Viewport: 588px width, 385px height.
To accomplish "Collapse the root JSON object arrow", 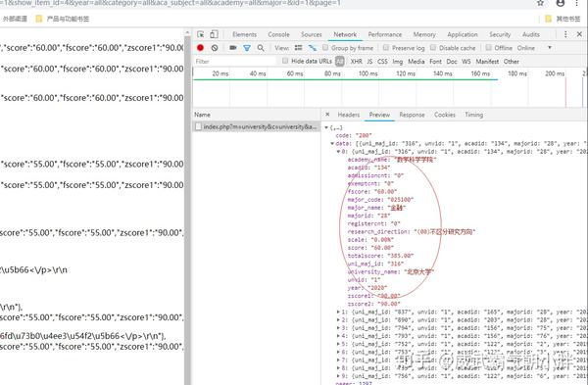I will (x=326, y=127).
